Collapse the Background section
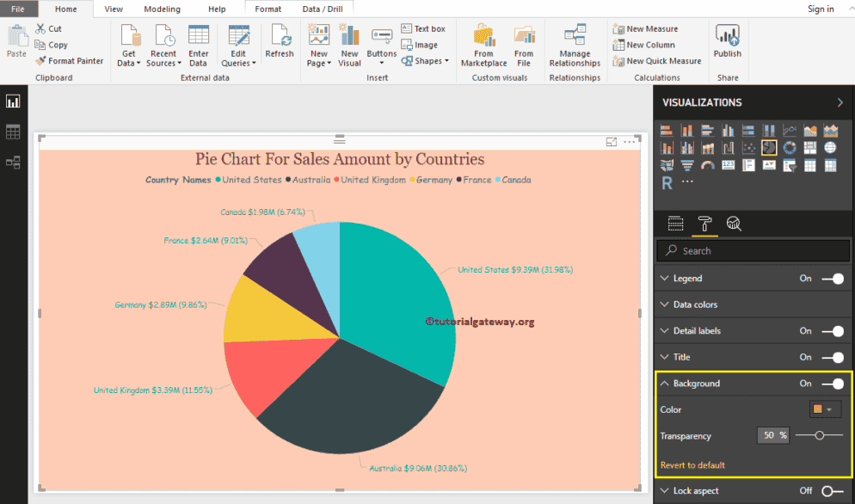Screen dimensions: 855x504 point(664,384)
